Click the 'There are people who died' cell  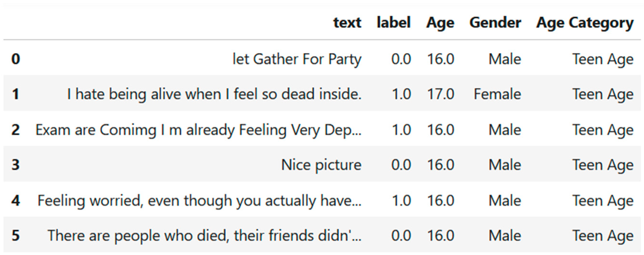click(204, 236)
